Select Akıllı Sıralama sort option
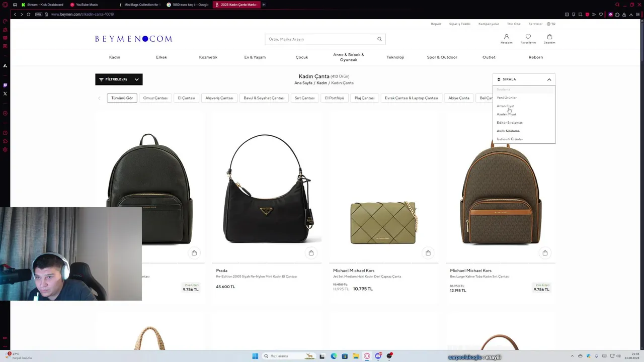644x362 pixels. (x=508, y=131)
